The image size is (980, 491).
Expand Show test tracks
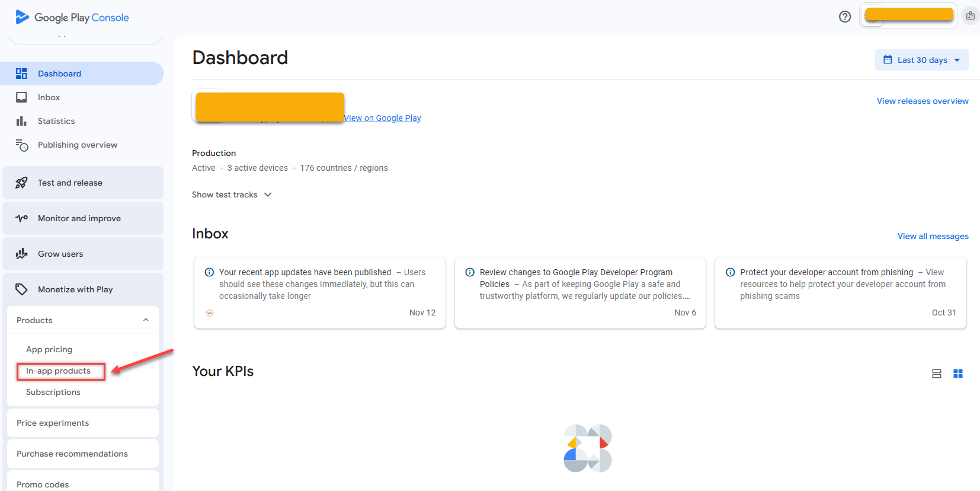[232, 195]
